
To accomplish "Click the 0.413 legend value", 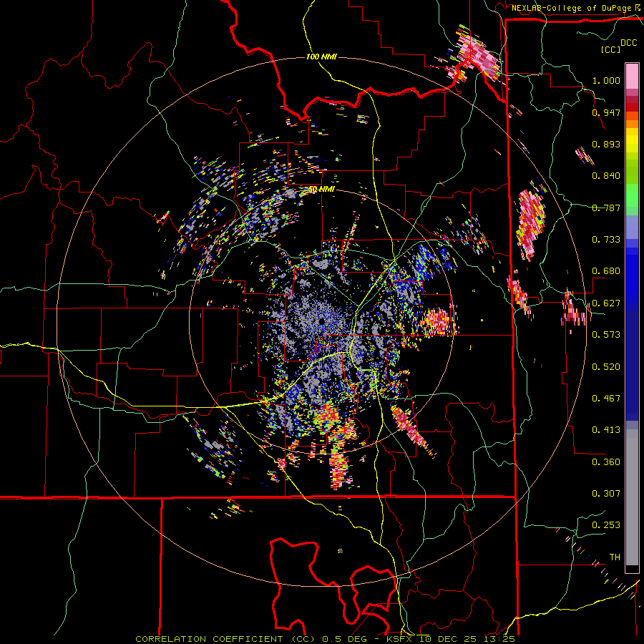I will pyautogui.click(x=606, y=429).
